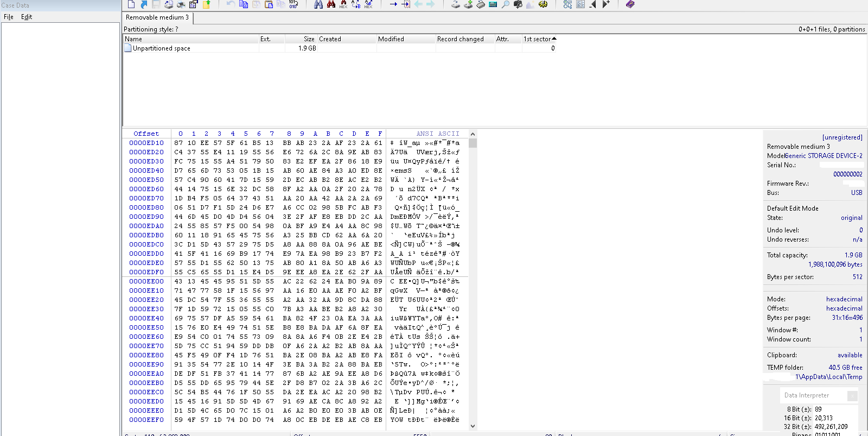Sort by the 1st sector column header
Screen dimensions: 868x436
pyautogui.click(x=540, y=39)
